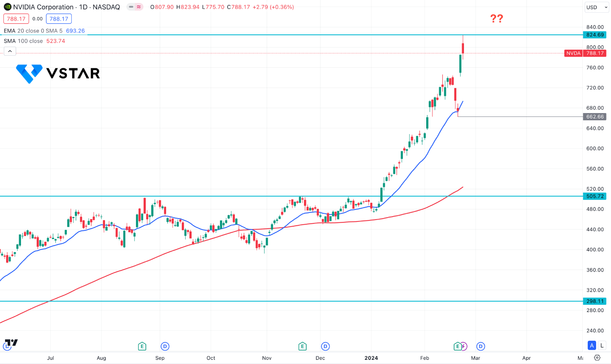Screen dimensions: 611x364
Task: Click the pink approximate-data indicator icon
Action: [x=139, y=7]
